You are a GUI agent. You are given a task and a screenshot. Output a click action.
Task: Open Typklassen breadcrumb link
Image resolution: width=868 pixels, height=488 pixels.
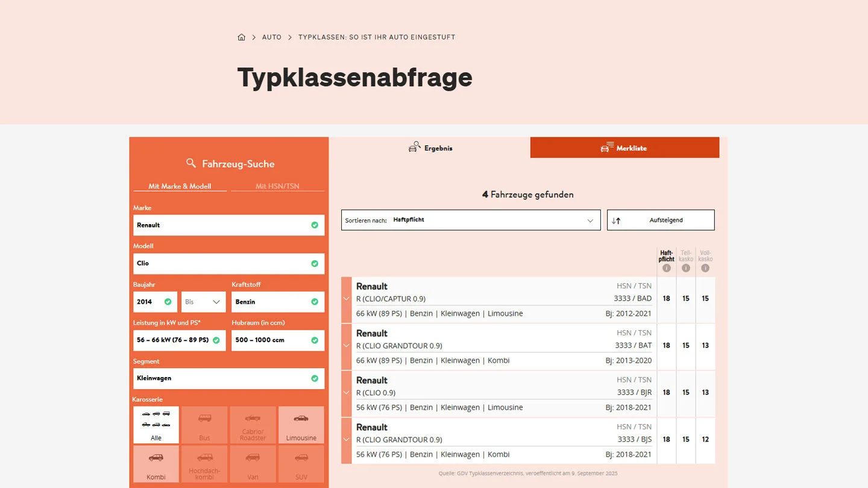376,37
